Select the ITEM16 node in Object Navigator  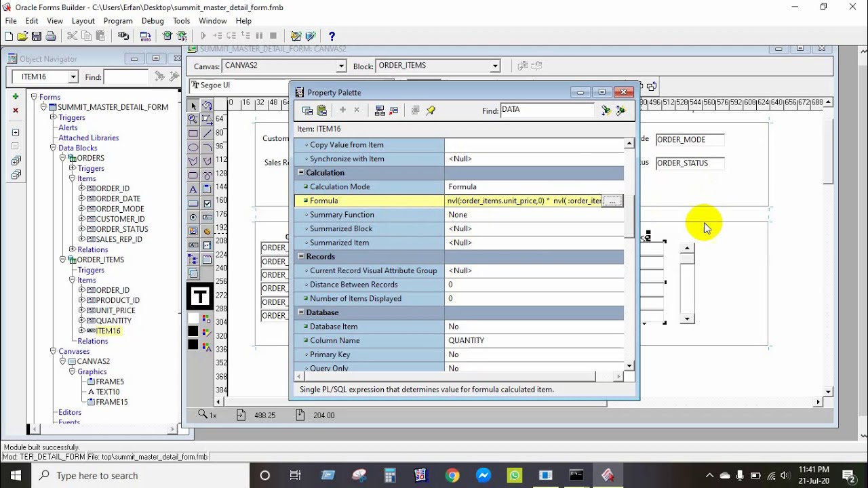click(x=108, y=331)
